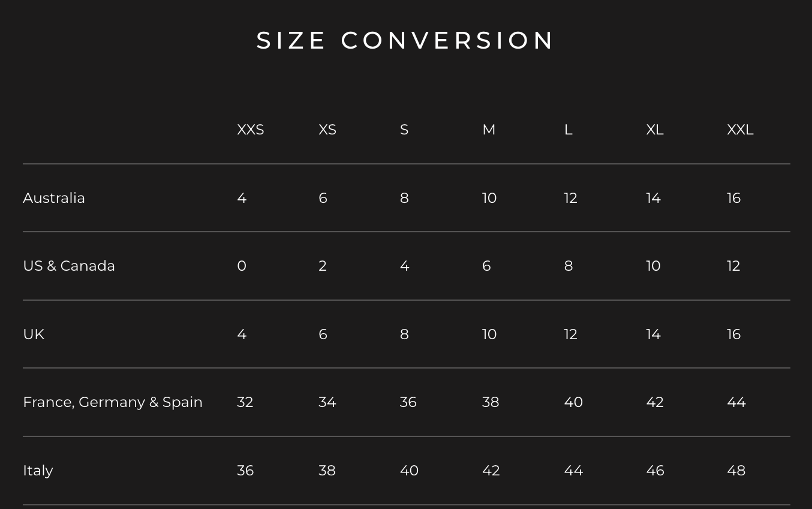The image size is (812, 509).
Task: Select the US & Canada row label
Action: (x=69, y=266)
